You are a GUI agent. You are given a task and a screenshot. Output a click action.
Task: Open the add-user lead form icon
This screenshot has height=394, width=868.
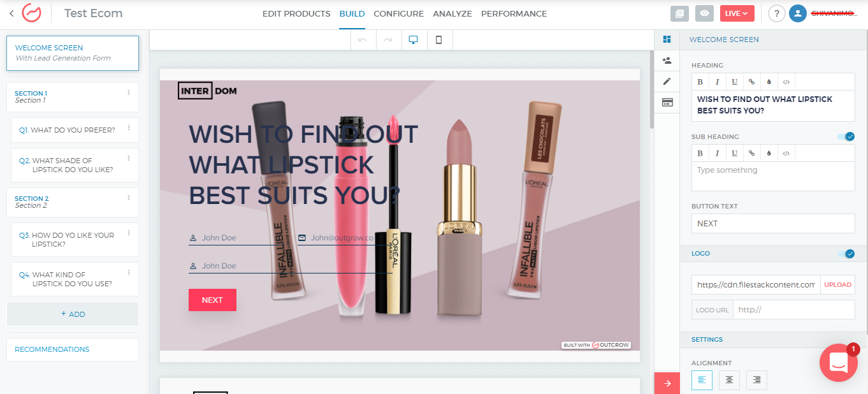(x=667, y=61)
